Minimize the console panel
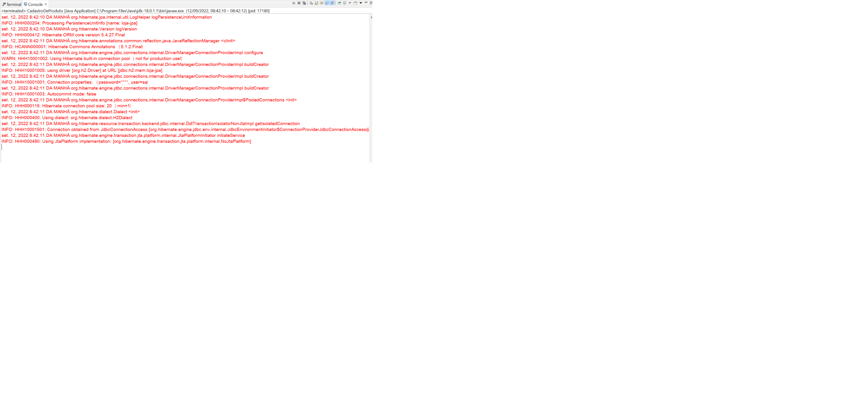 pos(366,2)
